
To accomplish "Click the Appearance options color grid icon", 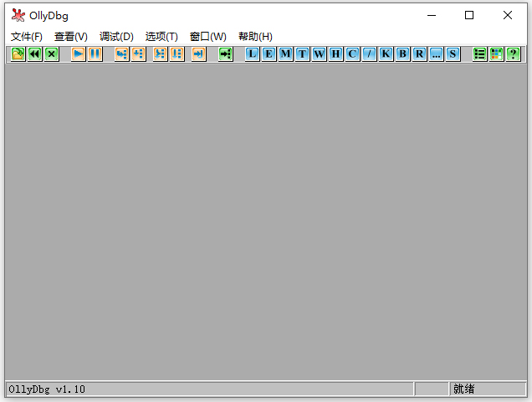I will pos(496,54).
